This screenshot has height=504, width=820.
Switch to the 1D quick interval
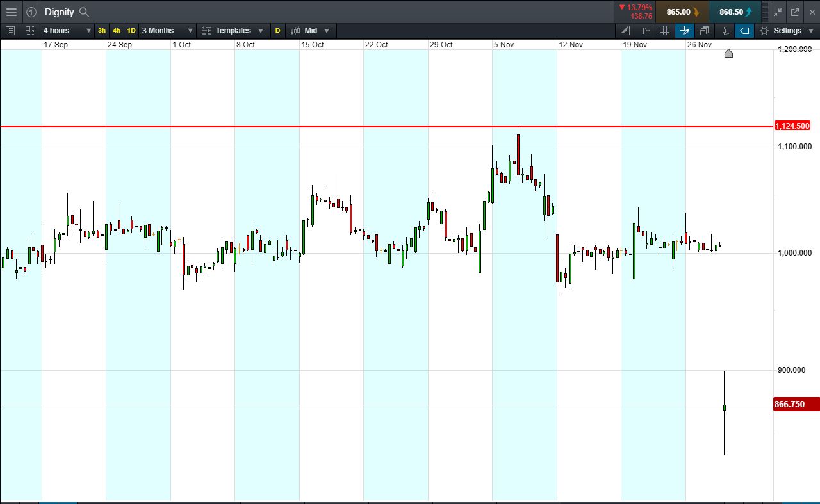131,31
